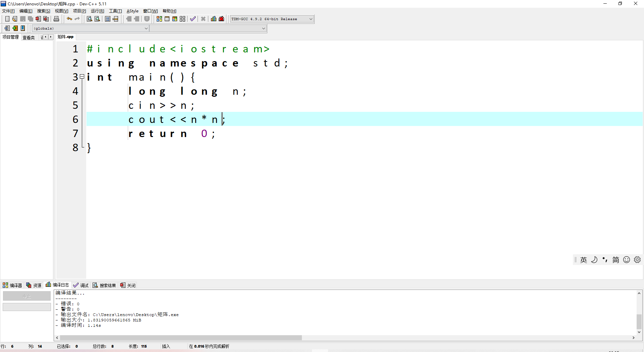Click the Goto bookmark blue icon
Screen dimensions: 644x352
23,28
